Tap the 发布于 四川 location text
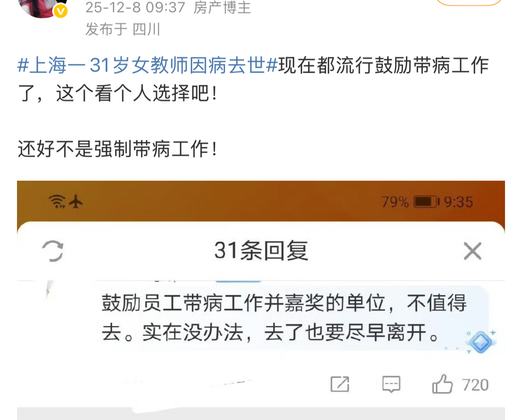Viewport: 522px width, 420px height. point(123,29)
